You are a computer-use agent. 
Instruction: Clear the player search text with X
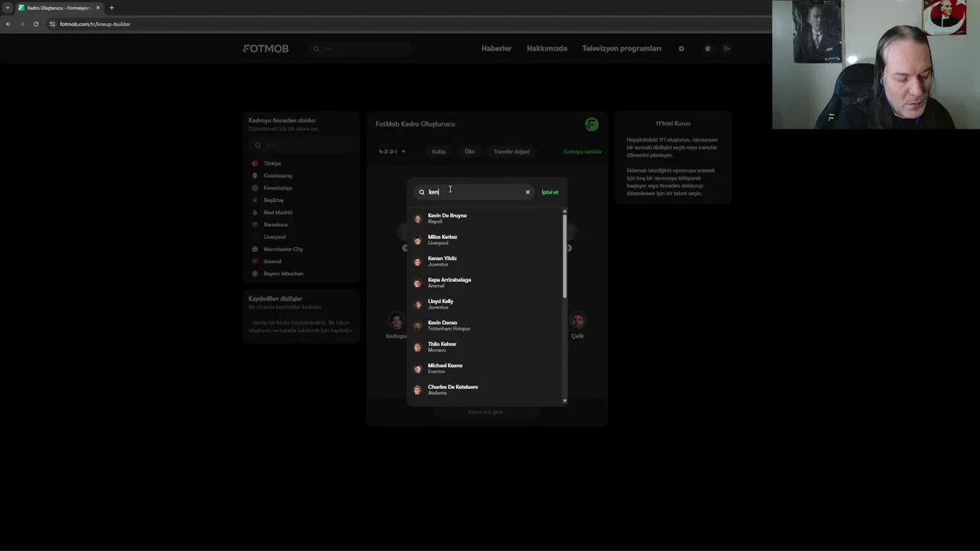coord(528,192)
